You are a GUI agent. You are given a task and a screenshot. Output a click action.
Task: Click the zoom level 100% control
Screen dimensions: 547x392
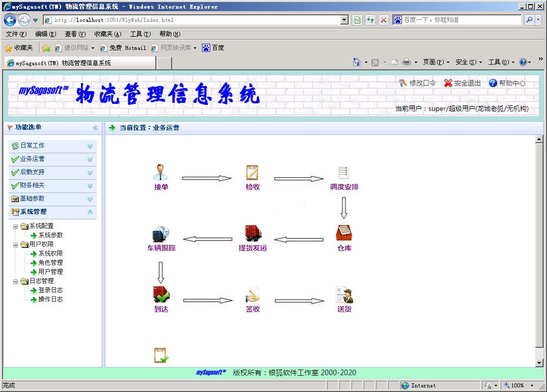click(x=517, y=385)
